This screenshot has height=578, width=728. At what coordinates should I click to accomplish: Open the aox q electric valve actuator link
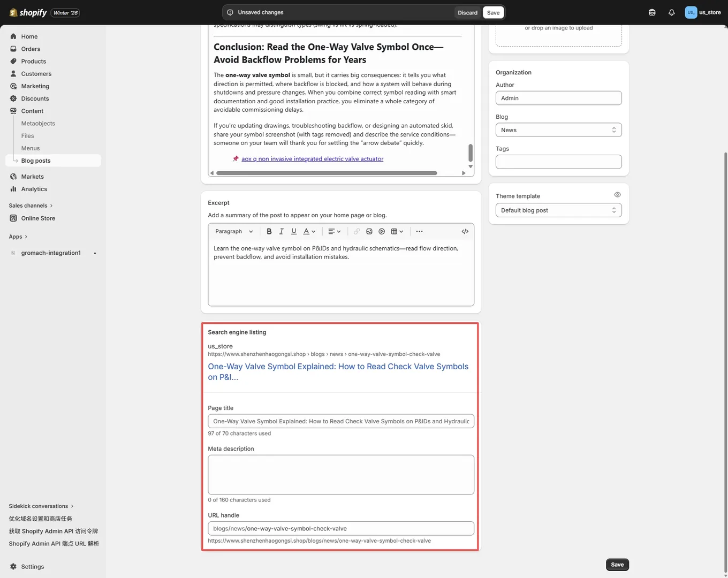[312, 159]
